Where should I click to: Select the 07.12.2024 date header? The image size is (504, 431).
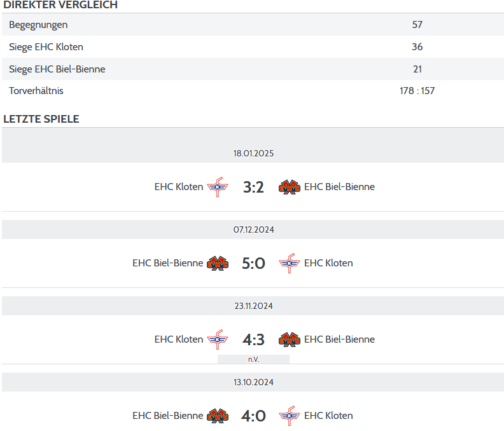click(x=253, y=229)
